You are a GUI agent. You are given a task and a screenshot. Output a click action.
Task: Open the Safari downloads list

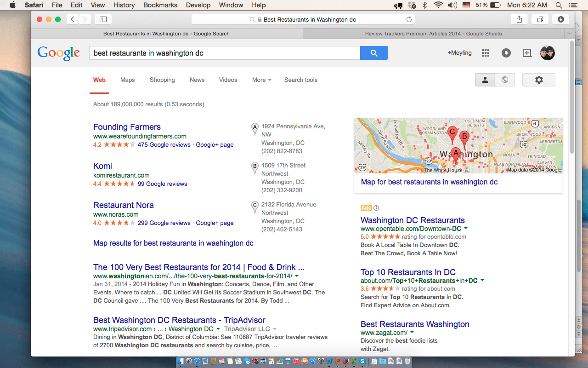point(561,19)
